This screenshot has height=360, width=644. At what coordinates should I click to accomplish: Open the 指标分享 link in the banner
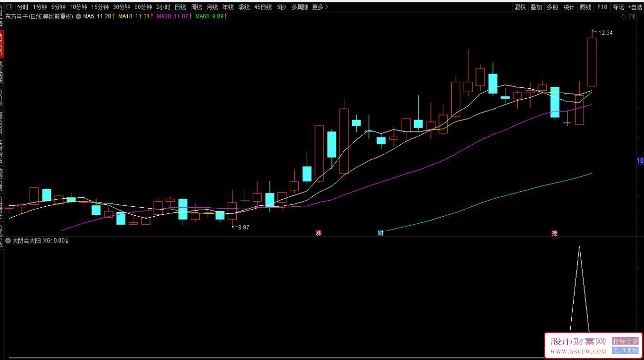tap(625, 341)
